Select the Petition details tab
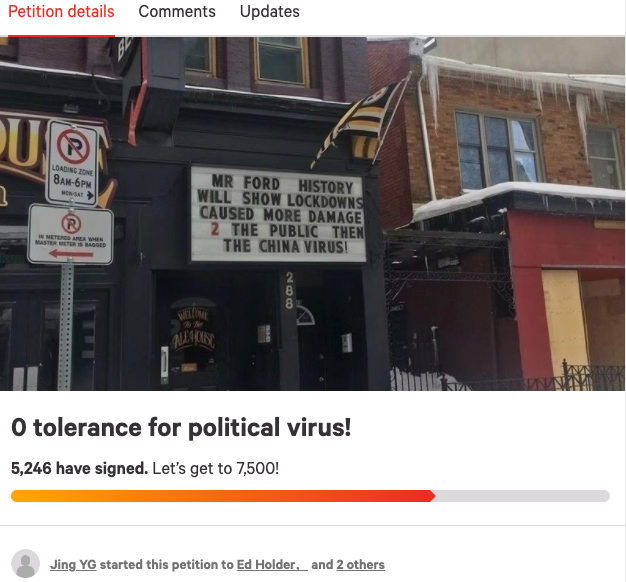 click(x=61, y=12)
